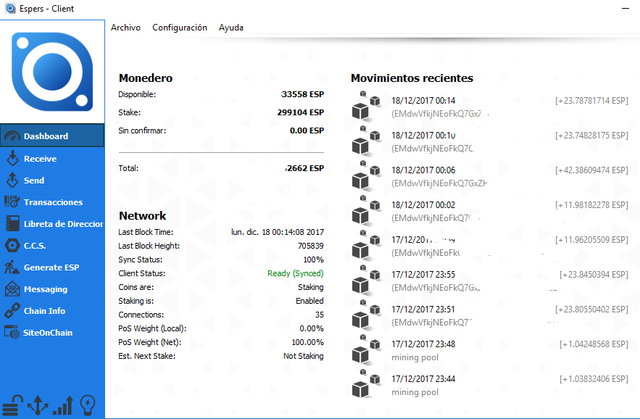Minimize the Espers Client window
Image resolution: width=640 pixels, height=419 pixels.
pyautogui.click(x=625, y=8)
